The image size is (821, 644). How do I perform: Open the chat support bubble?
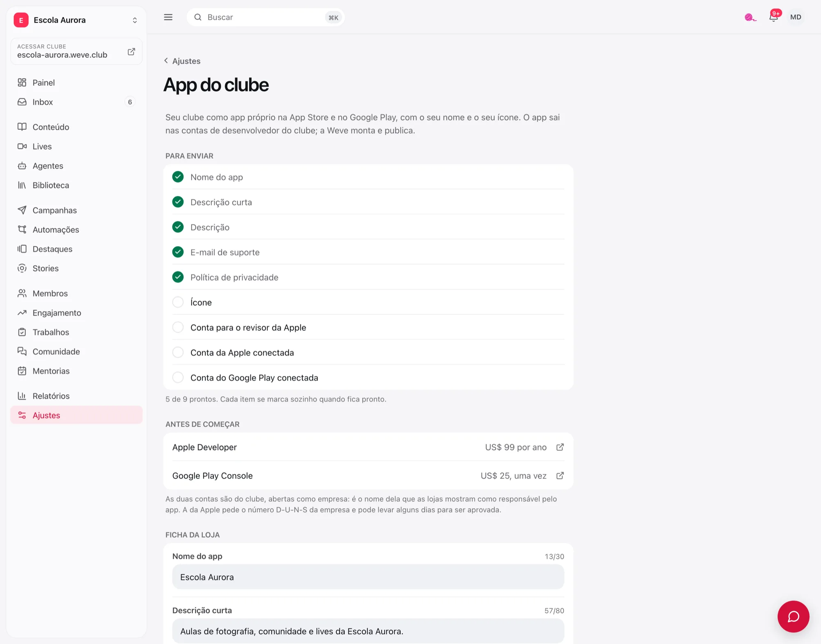click(793, 616)
